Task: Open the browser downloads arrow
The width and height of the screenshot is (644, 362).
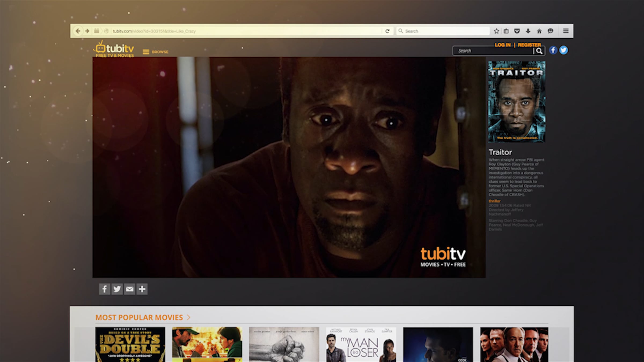Action: click(528, 31)
